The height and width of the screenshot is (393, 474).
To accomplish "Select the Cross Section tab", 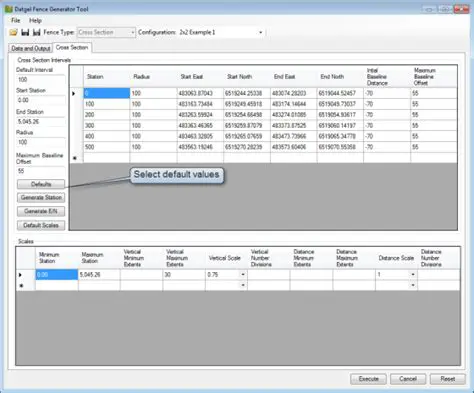I will pos(72,48).
